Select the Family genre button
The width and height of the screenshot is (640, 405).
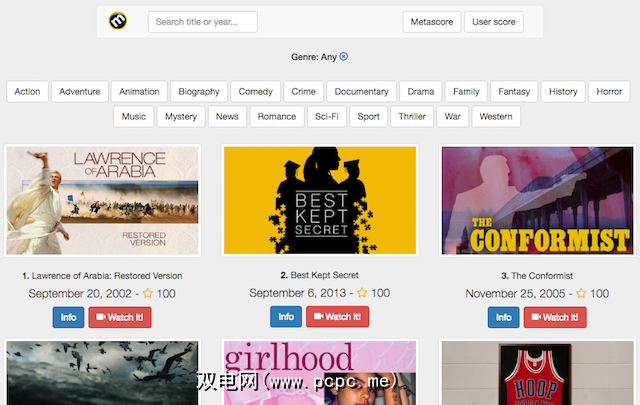tap(466, 91)
